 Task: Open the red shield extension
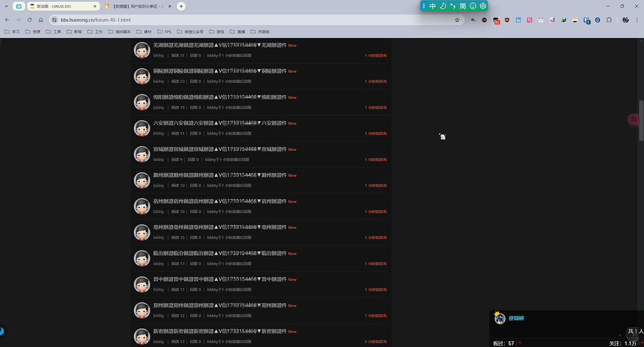point(508,19)
